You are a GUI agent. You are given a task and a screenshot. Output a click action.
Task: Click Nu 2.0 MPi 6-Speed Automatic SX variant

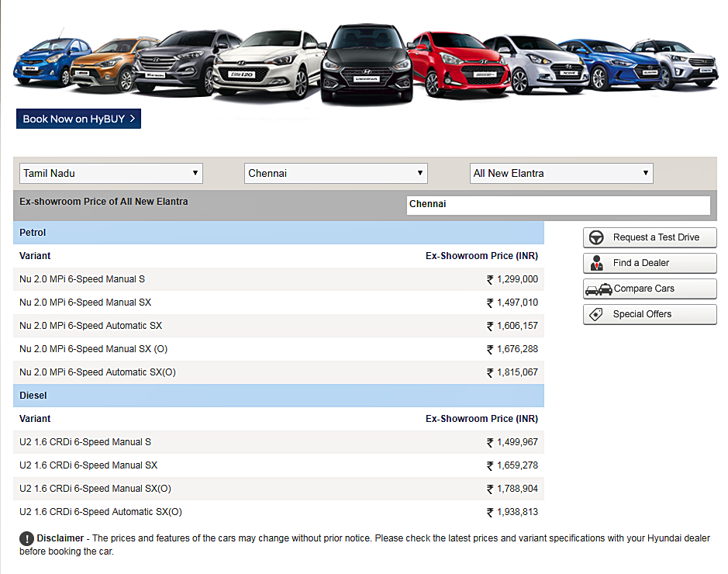(91, 326)
